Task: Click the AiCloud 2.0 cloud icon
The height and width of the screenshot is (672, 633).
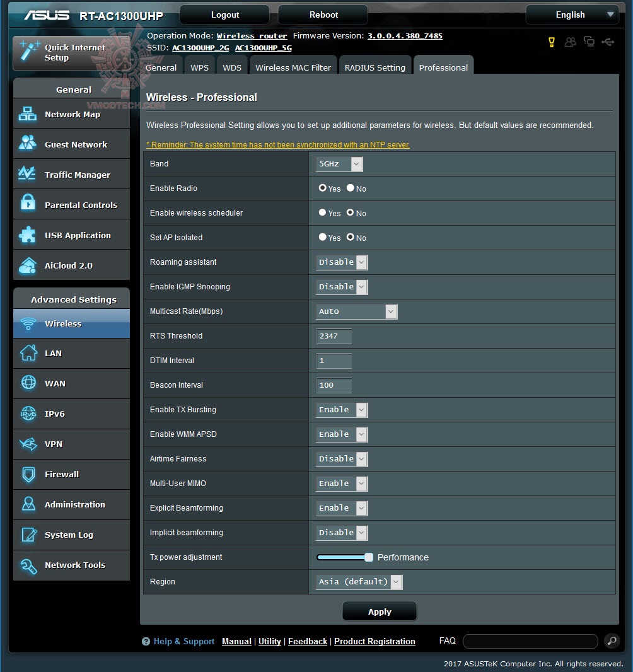Action: coord(28,265)
